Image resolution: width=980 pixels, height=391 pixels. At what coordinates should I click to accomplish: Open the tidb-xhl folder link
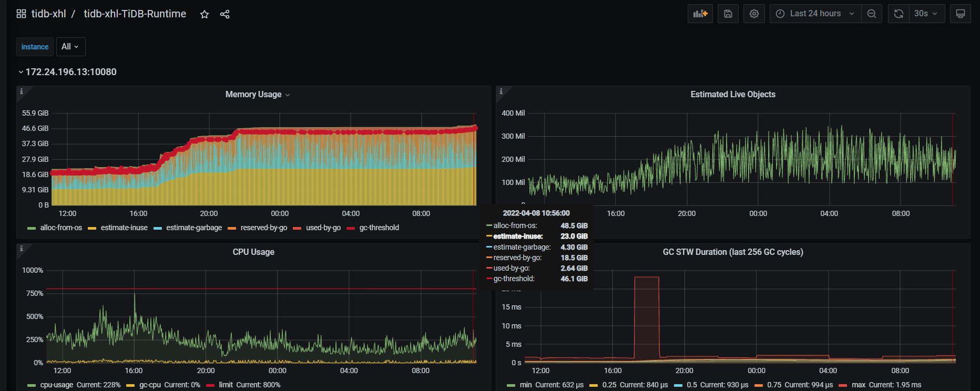48,14
